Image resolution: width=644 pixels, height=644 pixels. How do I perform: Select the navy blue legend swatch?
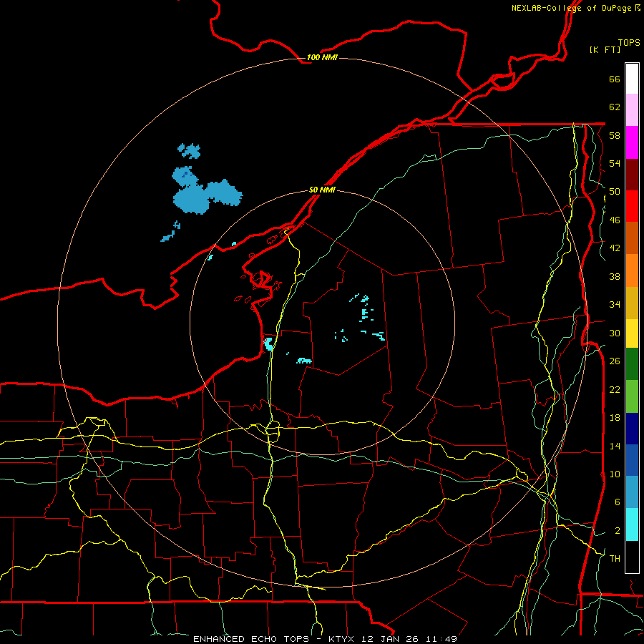[632, 429]
